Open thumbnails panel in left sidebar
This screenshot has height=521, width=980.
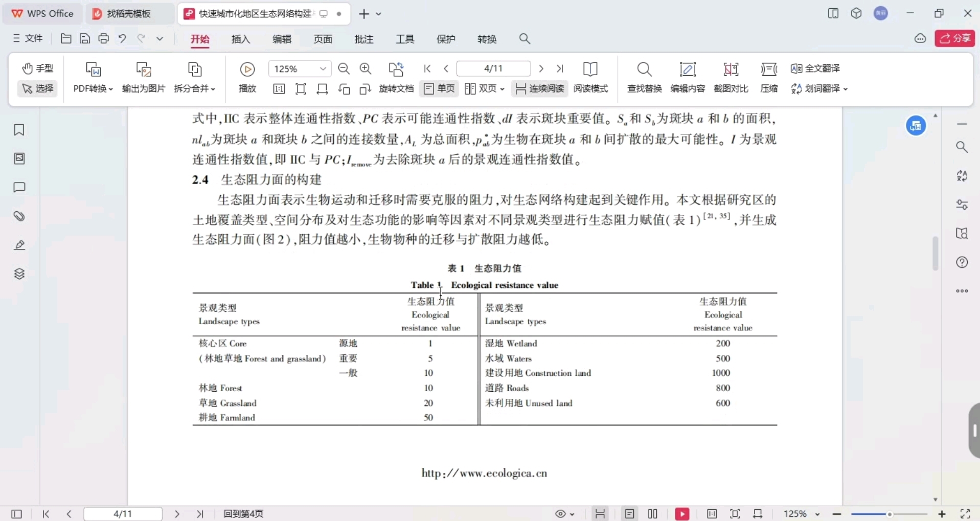[x=19, y=158]
